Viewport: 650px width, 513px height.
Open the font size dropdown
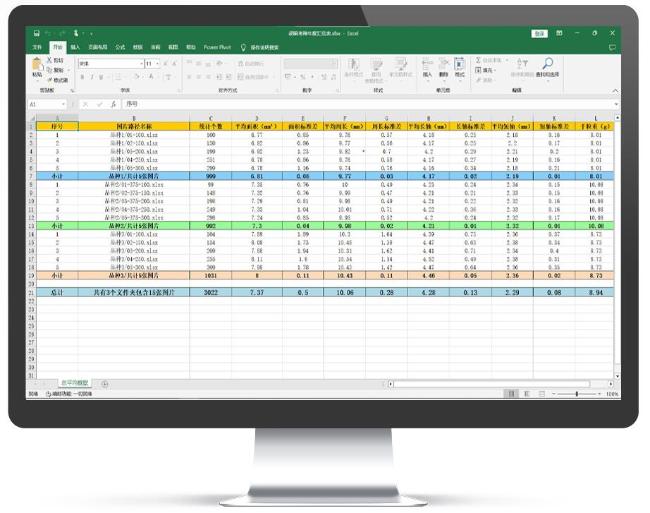157,63
